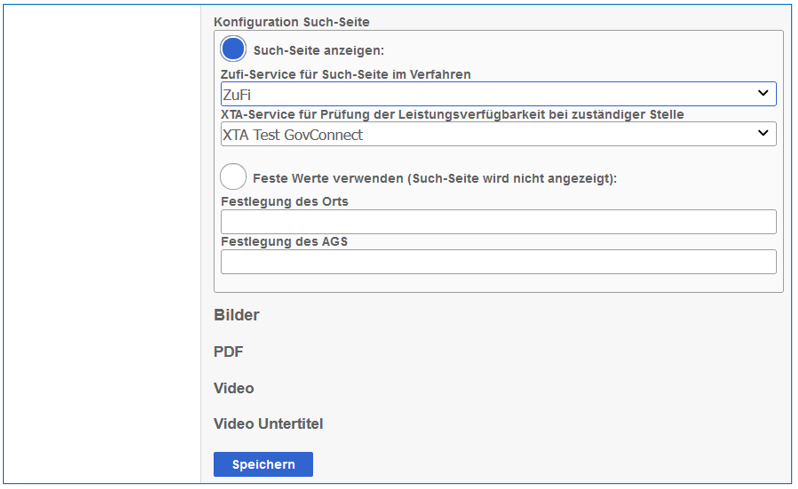Click the chevron arrow on the XTA dropdown
Screen dimensions: 798x489
(x=764, y=134)
